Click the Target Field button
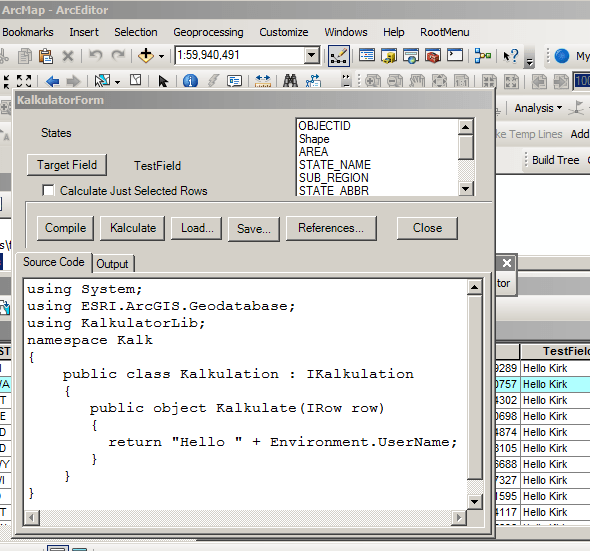Viewport: 590px width, 551px height. coord(67,165)
